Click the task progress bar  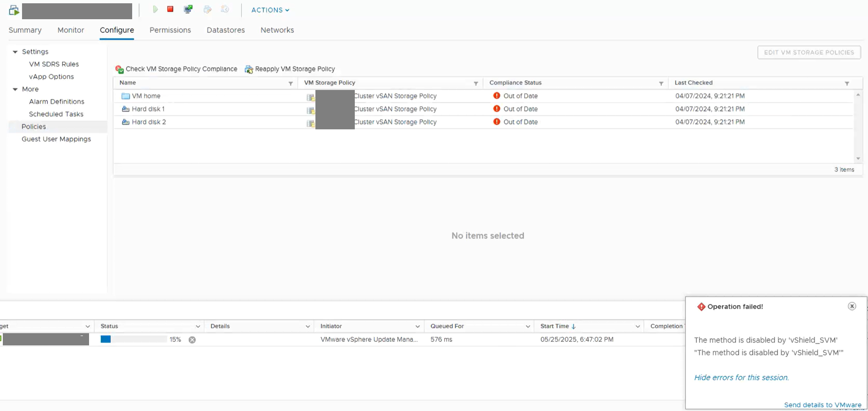click(x=134, y=339)
